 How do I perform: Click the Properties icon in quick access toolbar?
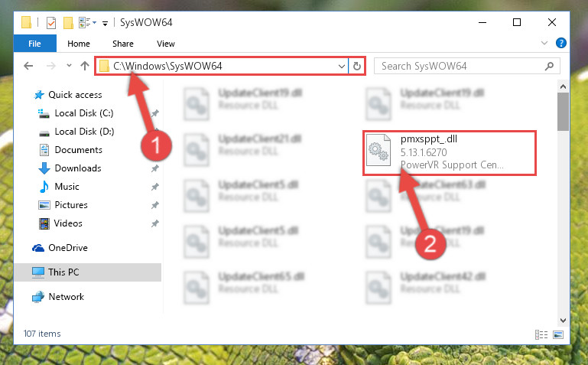coord(51,23)
